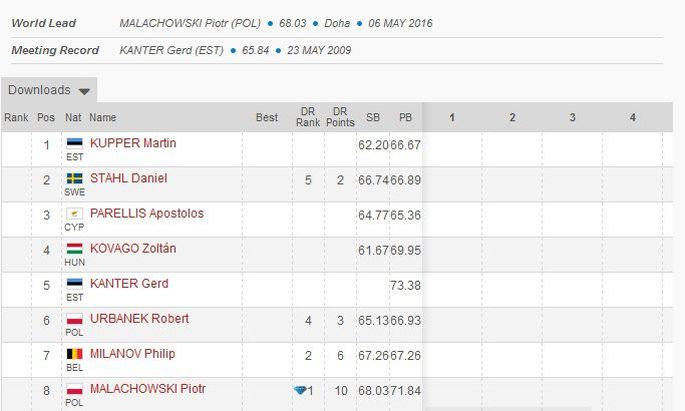685x411 pixels.
Task: Click the Estonia flag beside KANTER Gerd
Action: pyautogui.click(x=74, y=283)
